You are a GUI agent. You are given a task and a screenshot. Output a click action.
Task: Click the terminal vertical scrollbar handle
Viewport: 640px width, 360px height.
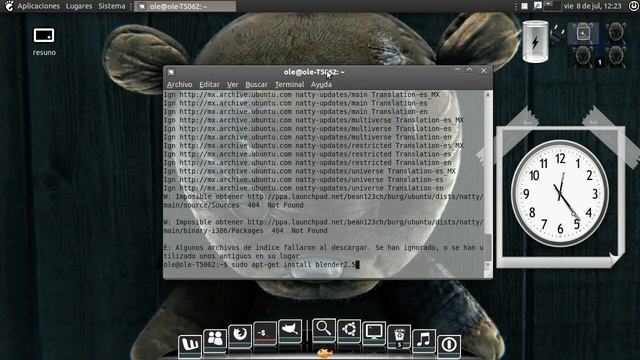488,247
